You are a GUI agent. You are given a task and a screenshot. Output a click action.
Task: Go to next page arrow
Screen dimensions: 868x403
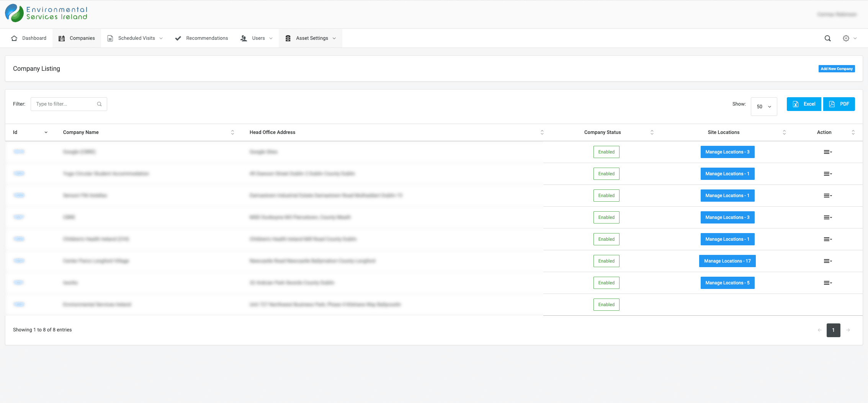pos(848,330)
